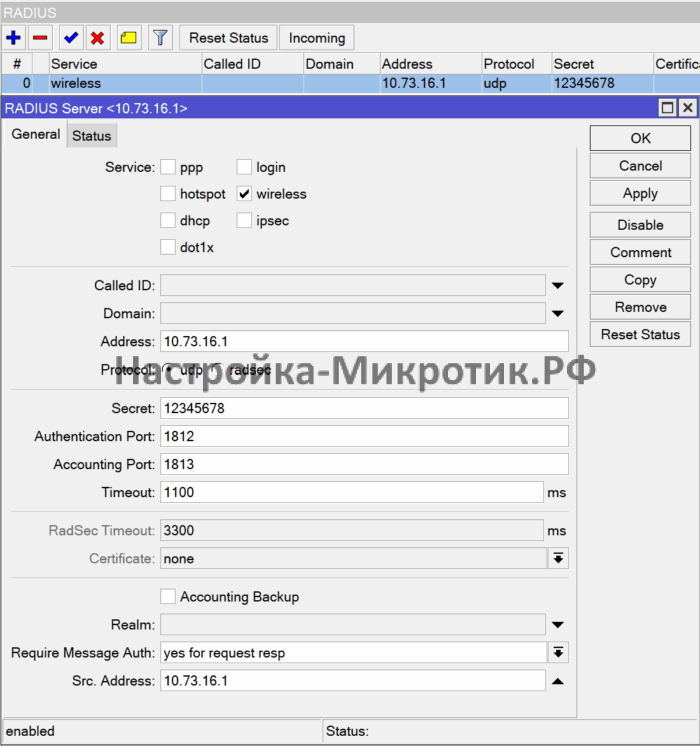Collapse the Src. Address field arrow
Image resolution: width=700 pixels, height=746 pixels.
click(558, 681)
